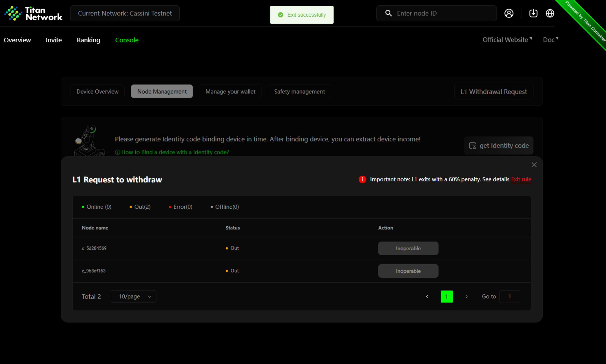Filter nodes by Online (0) status
Screen dimensions: 606x364
(x=97, y=207)
